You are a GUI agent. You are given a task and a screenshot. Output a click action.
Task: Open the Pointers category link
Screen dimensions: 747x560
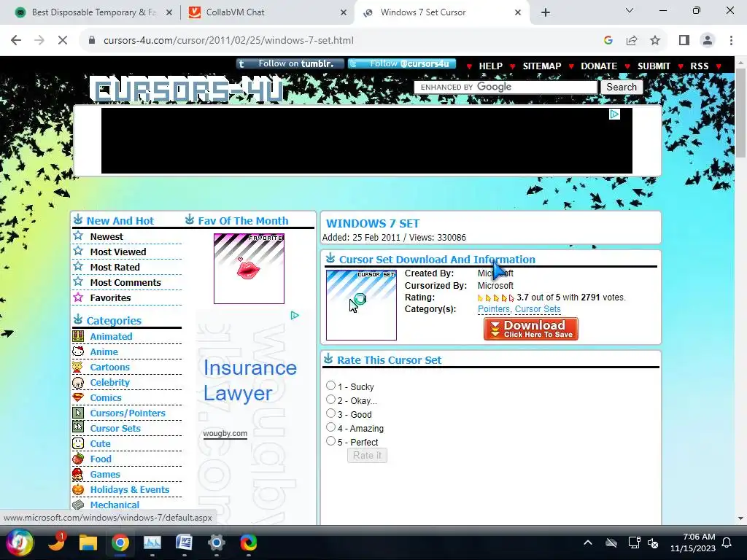point(494,309)
